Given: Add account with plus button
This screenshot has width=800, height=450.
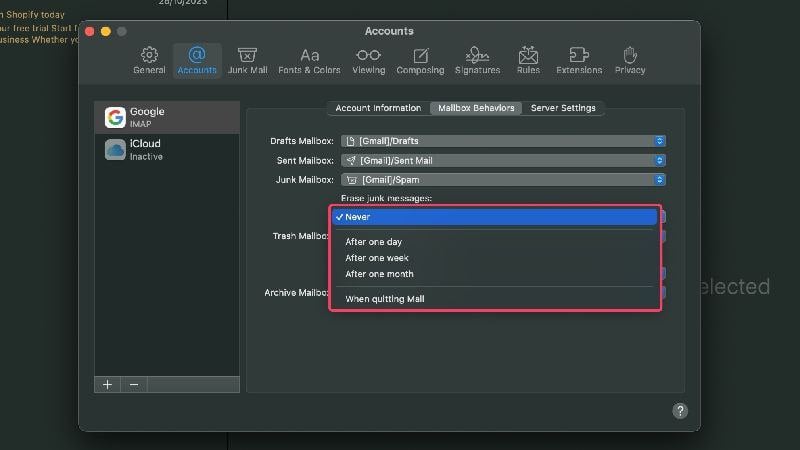Looking at the screenshot, I should pos(107,385).
